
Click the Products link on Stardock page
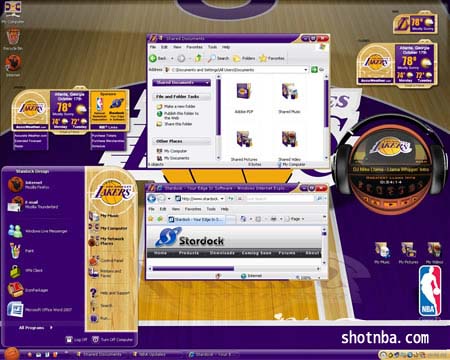coord(189,253)
